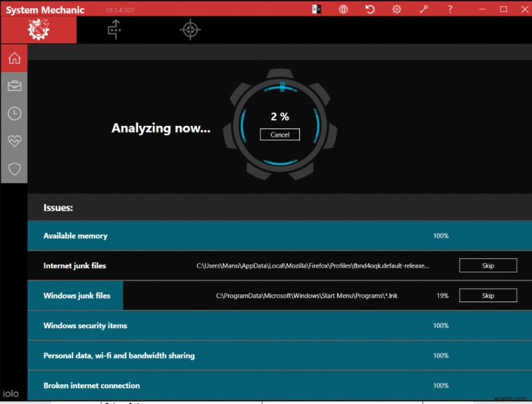Cancel the ongoing analysis
The width and height of the screenshot is (532, 404).
[280, 134]
